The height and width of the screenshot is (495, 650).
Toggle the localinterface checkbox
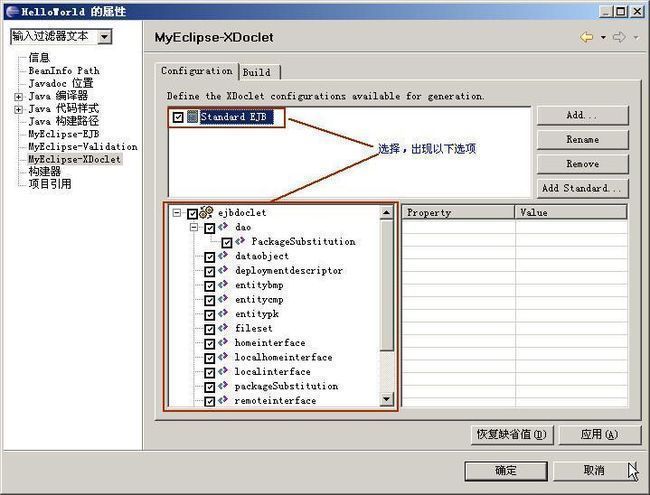[209, 373]
